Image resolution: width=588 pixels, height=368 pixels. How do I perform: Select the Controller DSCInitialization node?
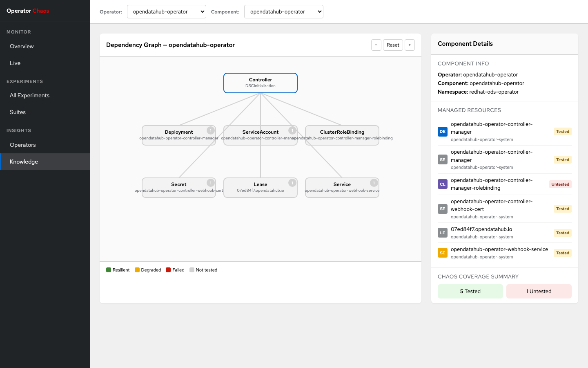[x=261, y=83]
